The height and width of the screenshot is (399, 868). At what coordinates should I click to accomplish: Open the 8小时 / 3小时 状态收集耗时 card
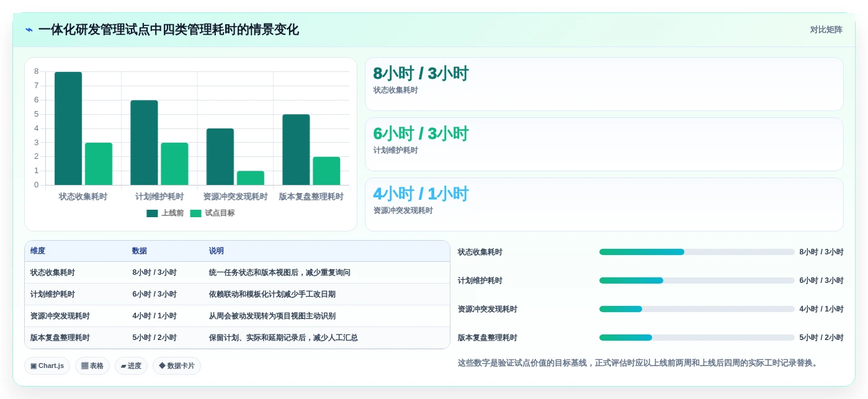604,84
